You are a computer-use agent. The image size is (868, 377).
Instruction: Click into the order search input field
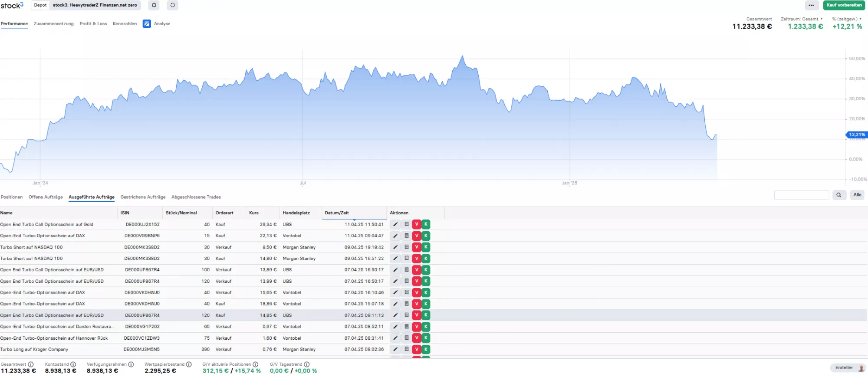pyautogui.click(x=801, y=195)
